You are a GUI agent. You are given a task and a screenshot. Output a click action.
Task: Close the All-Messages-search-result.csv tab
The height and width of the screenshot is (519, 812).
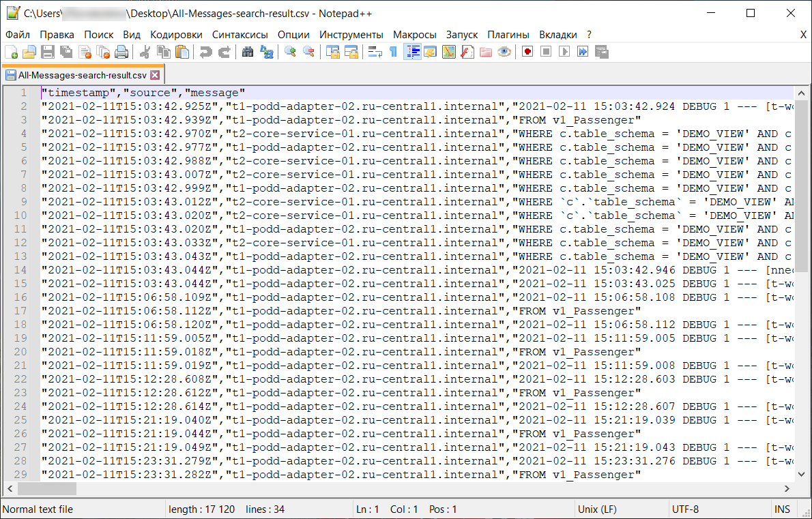click(155, 75)
